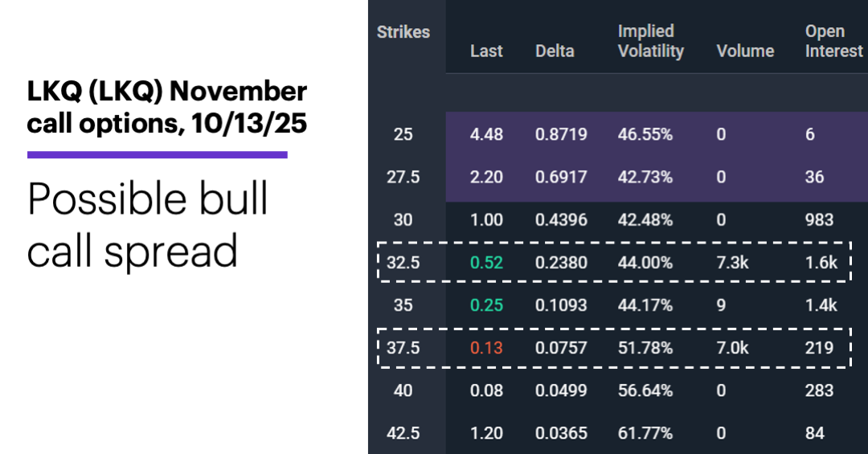Select the Delta column header

coord(555,51)
